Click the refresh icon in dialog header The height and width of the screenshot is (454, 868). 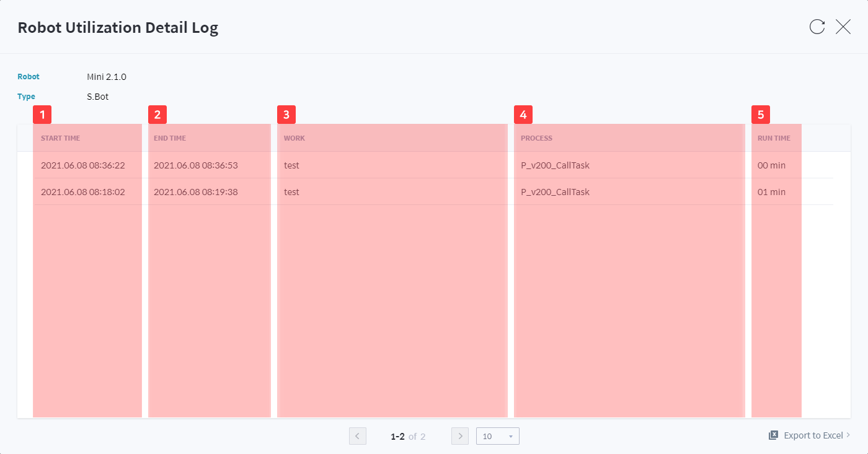[x=817, y=27]
